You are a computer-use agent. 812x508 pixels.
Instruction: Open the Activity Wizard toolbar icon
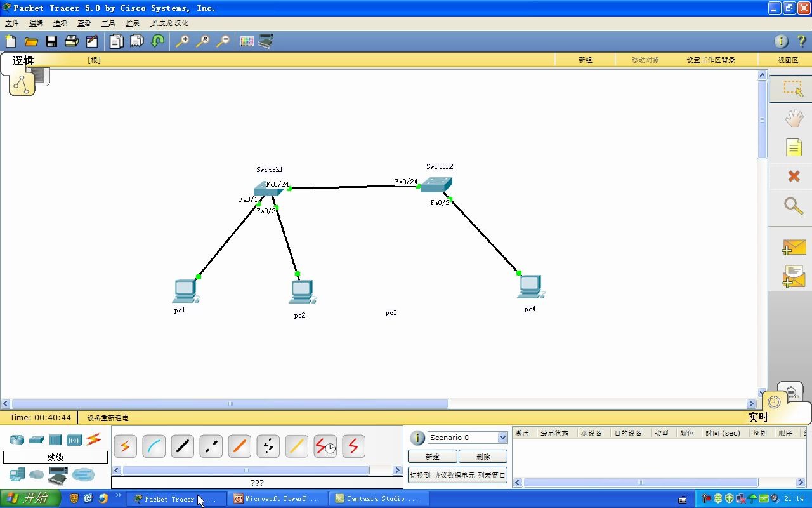click(x=92, y=41)
